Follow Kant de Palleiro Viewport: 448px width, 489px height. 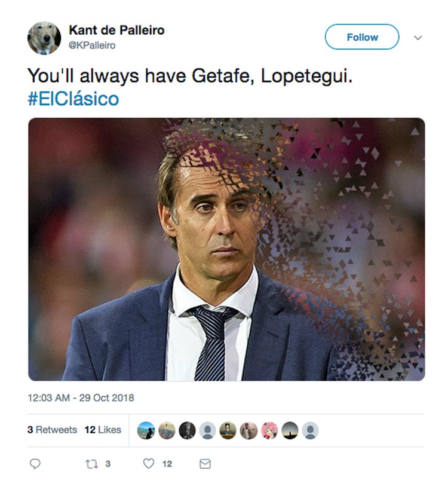361,37
